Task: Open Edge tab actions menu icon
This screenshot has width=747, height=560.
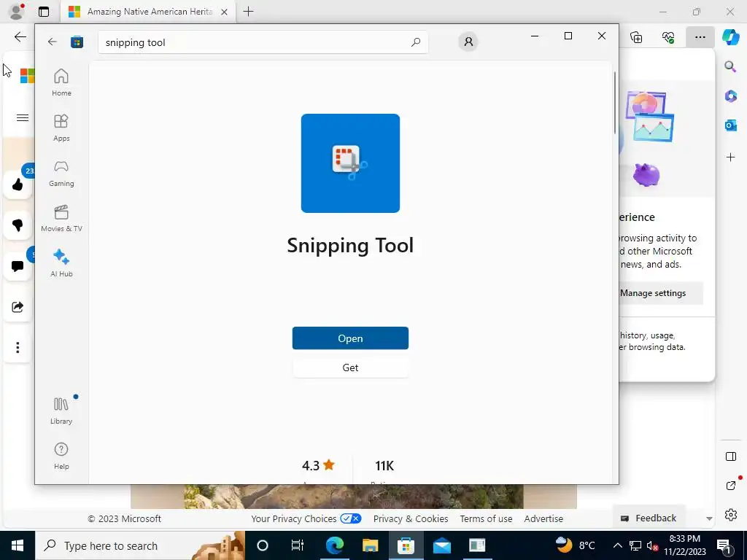Action: click(43, 12)
